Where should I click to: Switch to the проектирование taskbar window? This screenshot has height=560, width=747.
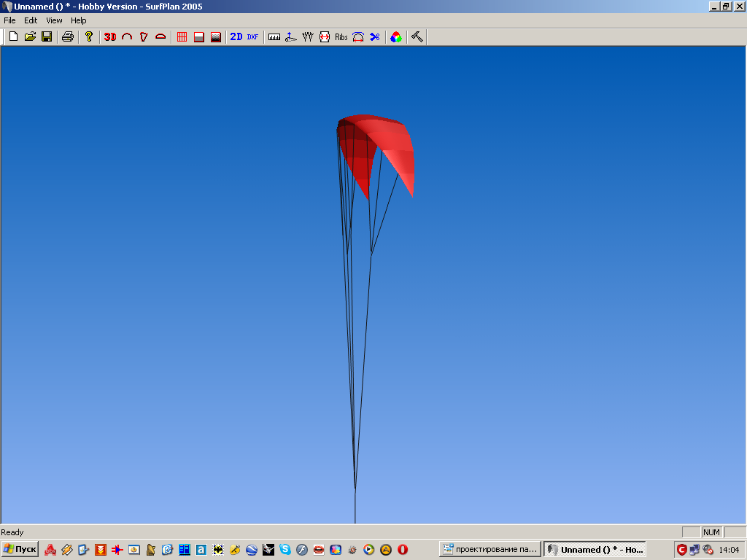[491, 549]
